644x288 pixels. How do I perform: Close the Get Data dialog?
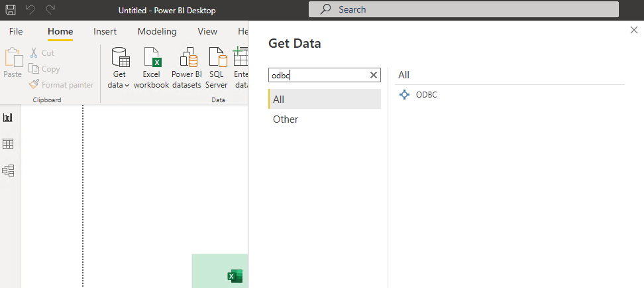click(x=633, y=31)
